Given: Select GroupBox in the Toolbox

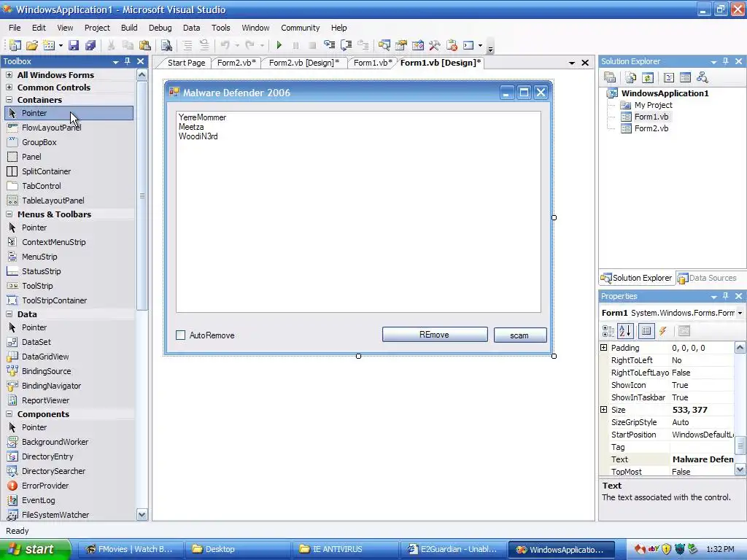Looking at the screenshot, I should click(39, 142).
